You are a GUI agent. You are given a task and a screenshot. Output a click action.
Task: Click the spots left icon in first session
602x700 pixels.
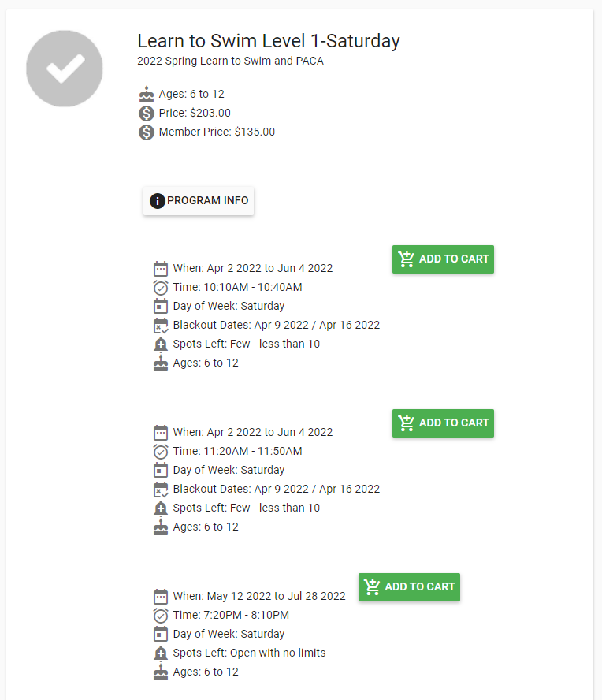click(161, 344)
